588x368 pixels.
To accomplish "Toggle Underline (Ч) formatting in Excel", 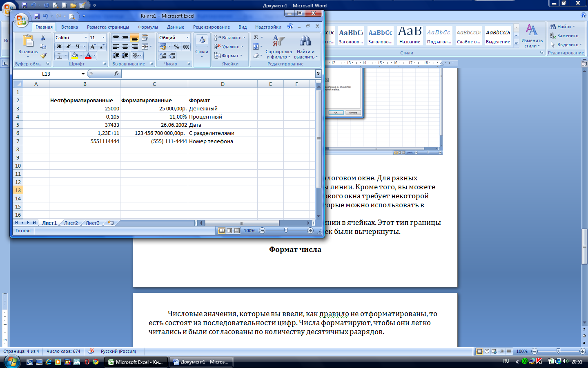I will pyautogui.click(x=78, y=47).
